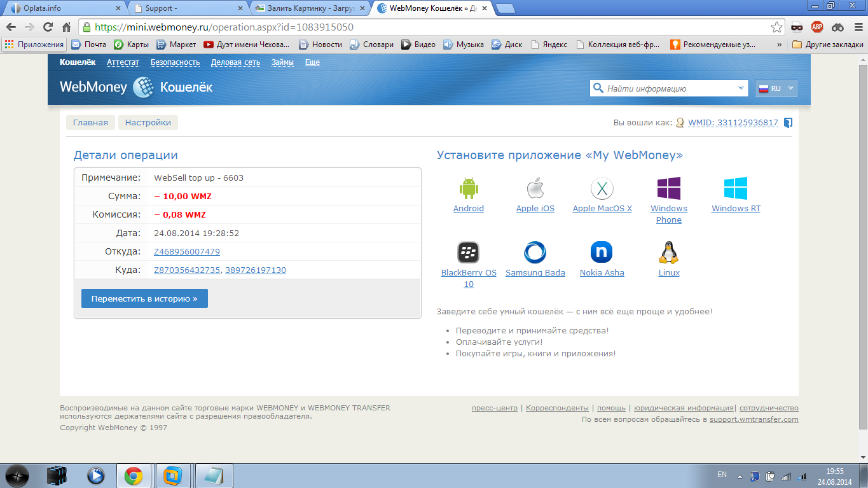Open the Samsung Bada app icon
Screen dimensions: 868x488
535,253
